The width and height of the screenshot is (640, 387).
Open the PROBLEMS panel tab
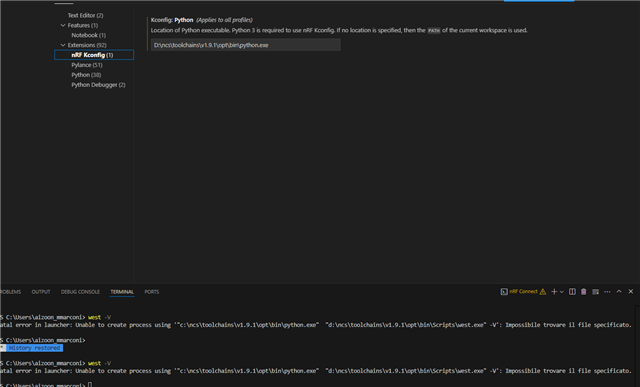click(10, 292)
